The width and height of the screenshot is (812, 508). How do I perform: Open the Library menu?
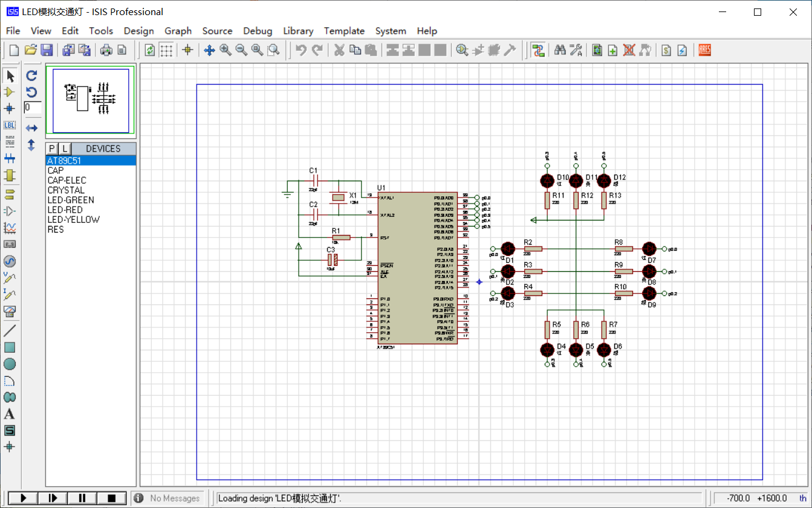(x=298, y=31)
